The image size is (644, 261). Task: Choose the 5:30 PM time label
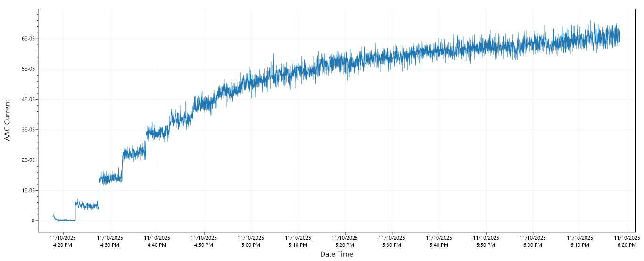(392, 242)
